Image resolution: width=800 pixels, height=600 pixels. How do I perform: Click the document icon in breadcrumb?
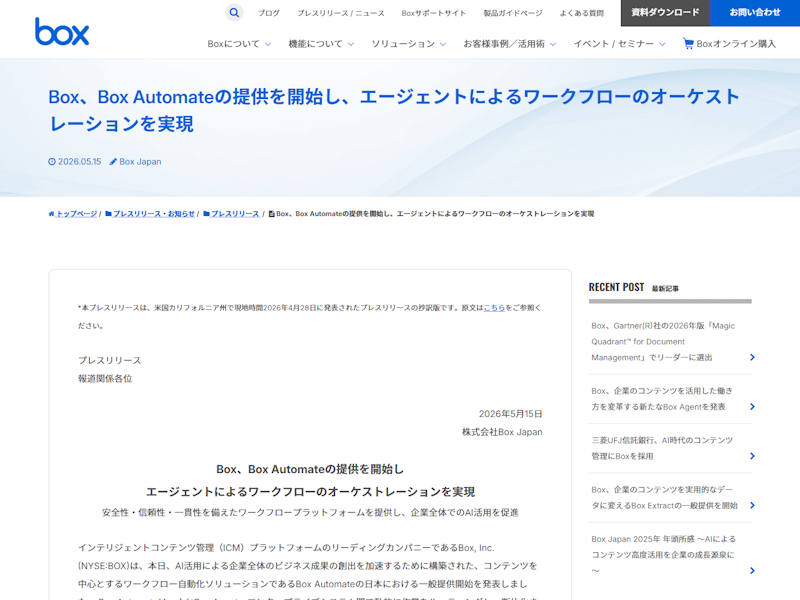[271, 214]
